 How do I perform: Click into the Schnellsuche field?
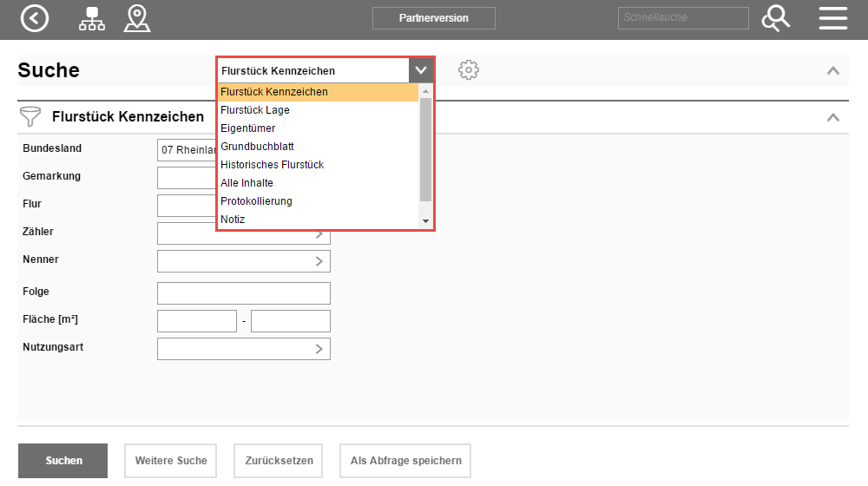(682, 18)
